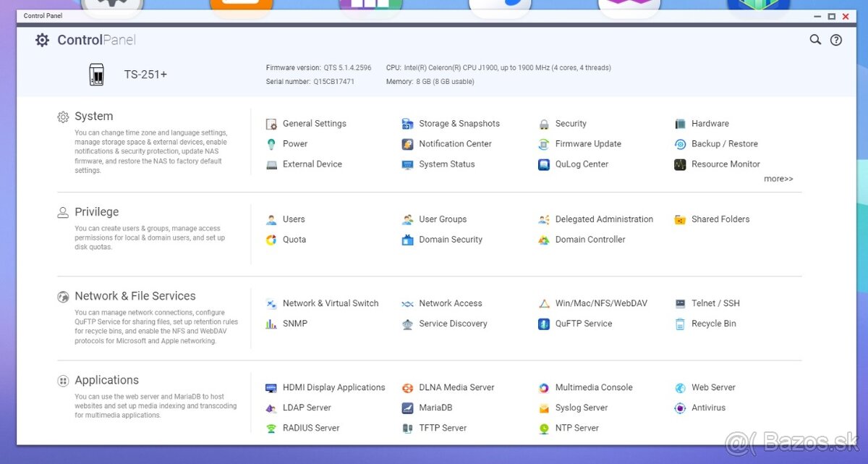Open the Privilege category heading
868x464 pixels.
point(96,212)
